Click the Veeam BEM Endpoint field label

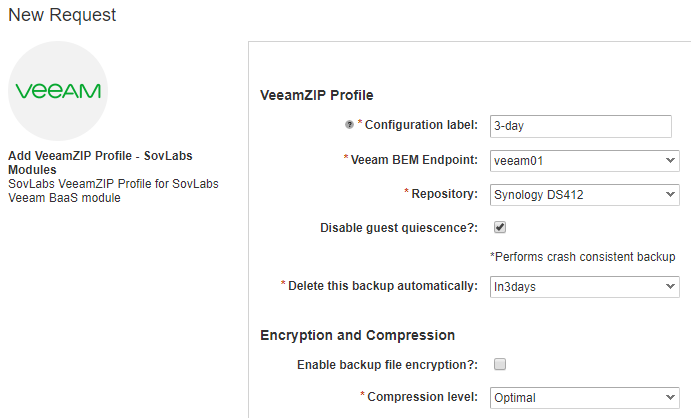click(414, 159)
